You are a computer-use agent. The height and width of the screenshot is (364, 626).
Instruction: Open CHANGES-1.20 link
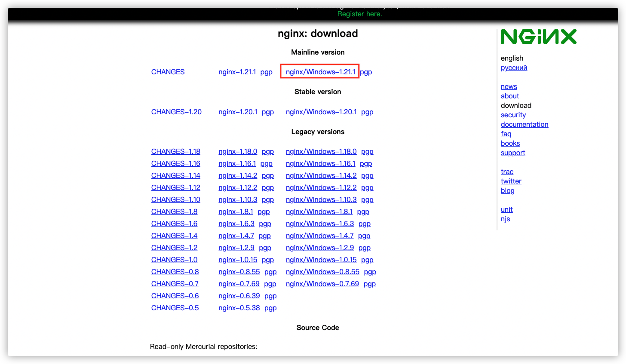(x=176, y=112)
